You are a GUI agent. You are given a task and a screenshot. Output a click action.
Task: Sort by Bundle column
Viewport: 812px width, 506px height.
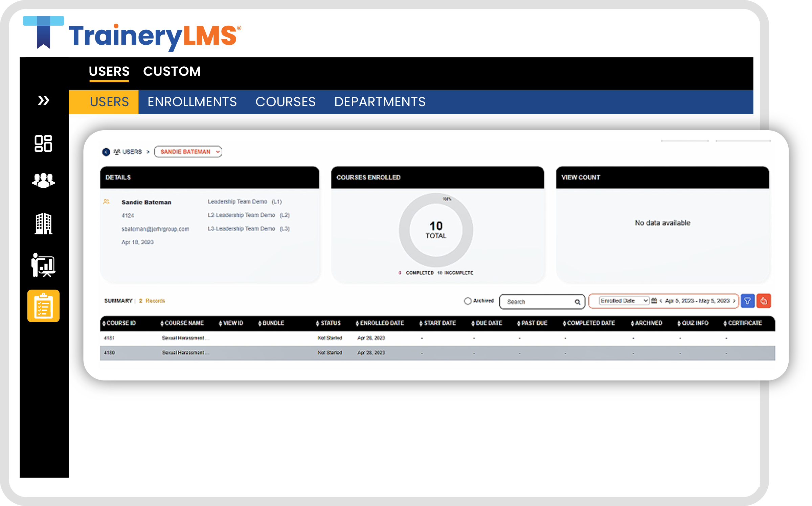click(271, 323)
